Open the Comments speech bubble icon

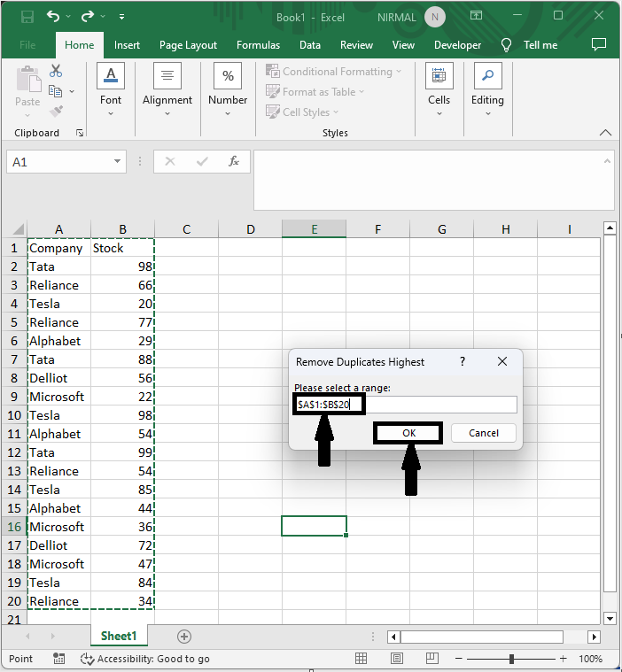(x=599, y=44)
